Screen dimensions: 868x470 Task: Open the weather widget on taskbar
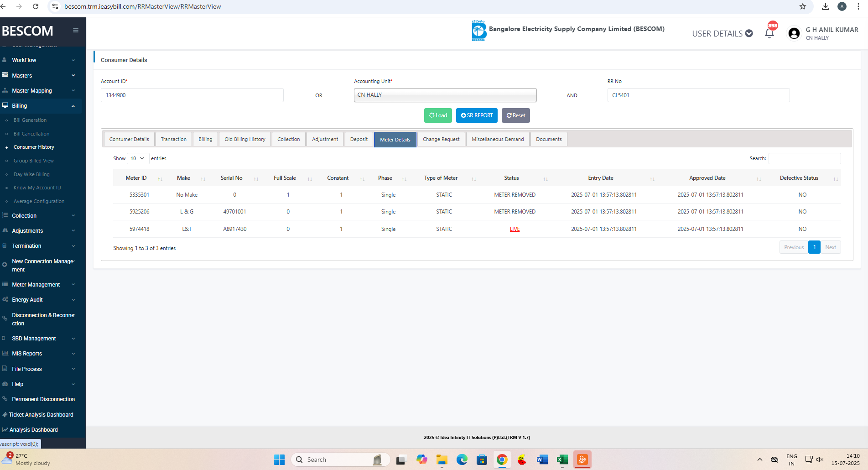click(27, 459)
